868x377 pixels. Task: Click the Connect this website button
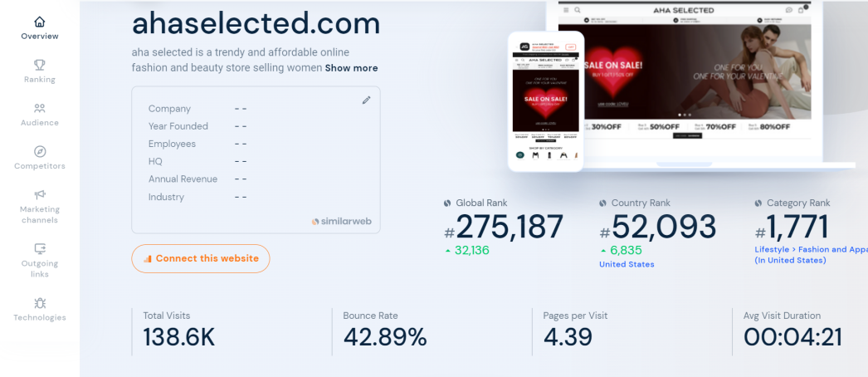[201, 258]
